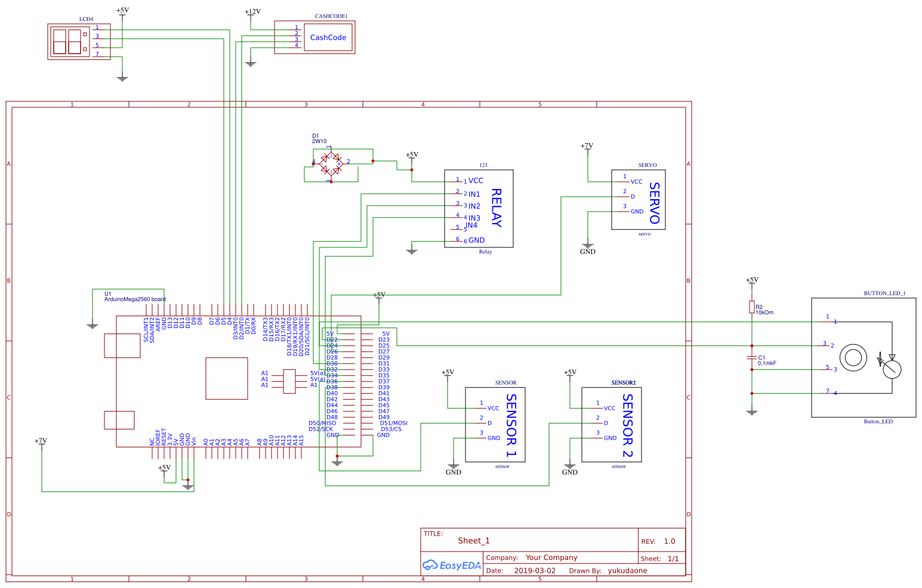Select the 10kOm resistor value
The image size is (922, 588).
pyautogui.click(x=764, y=312)
